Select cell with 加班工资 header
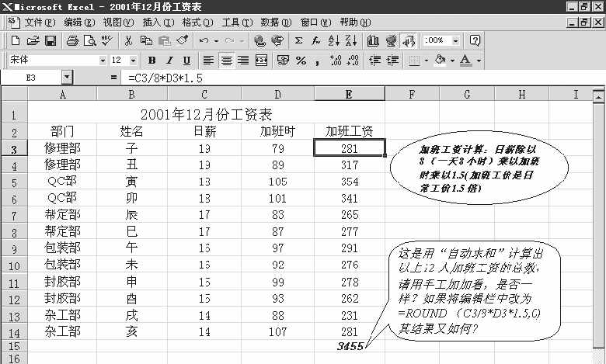The height and width of the screenshot is (364, 606). click(350, 132)
